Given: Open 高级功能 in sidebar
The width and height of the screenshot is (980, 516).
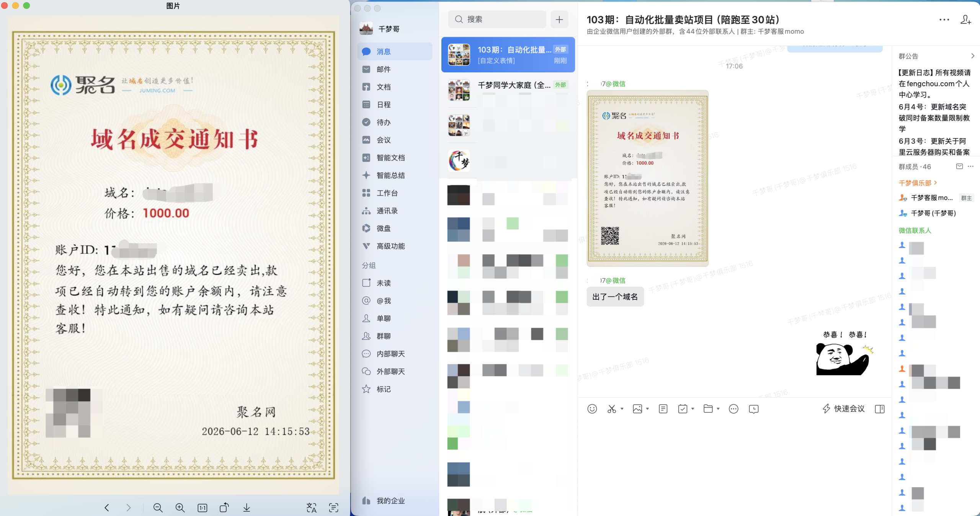Looking at the screenshot, I should coord(395,246).
